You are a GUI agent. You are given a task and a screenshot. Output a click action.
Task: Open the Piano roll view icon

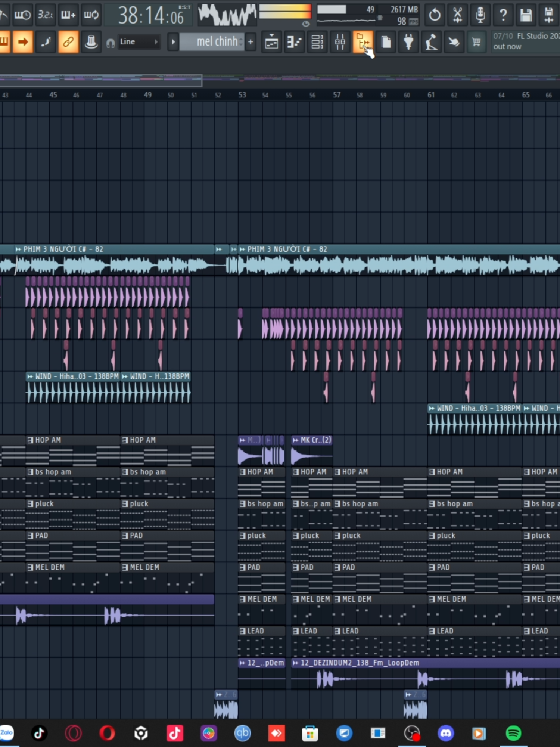tap(294, 42)
